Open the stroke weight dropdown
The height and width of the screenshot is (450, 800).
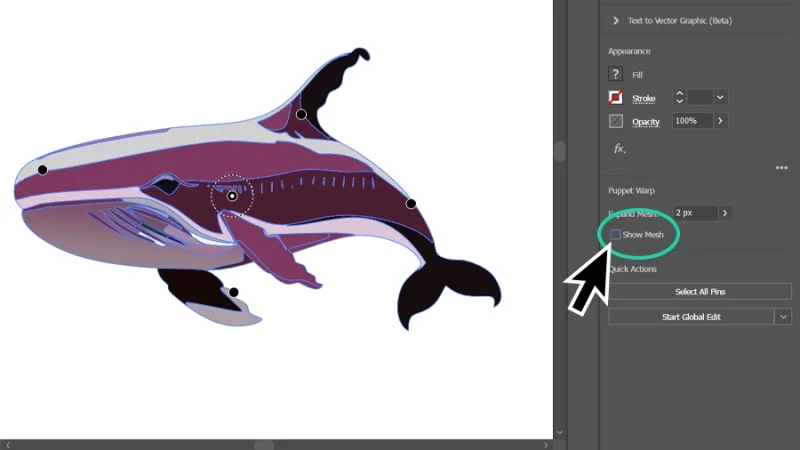point(720,97)
